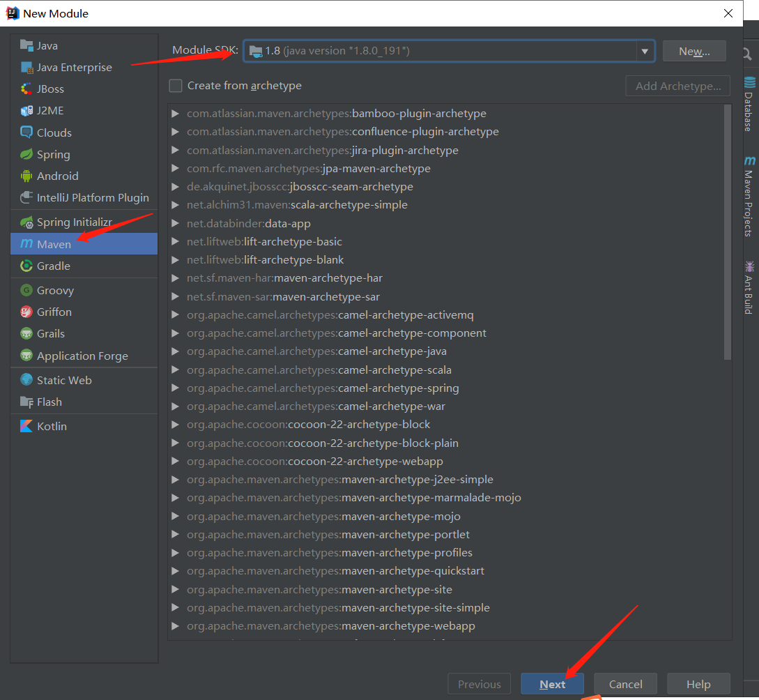The image size is (759, 700).
Task: Select cocoon-22-archetype-webapp row text
Action: tap(315, 462)
